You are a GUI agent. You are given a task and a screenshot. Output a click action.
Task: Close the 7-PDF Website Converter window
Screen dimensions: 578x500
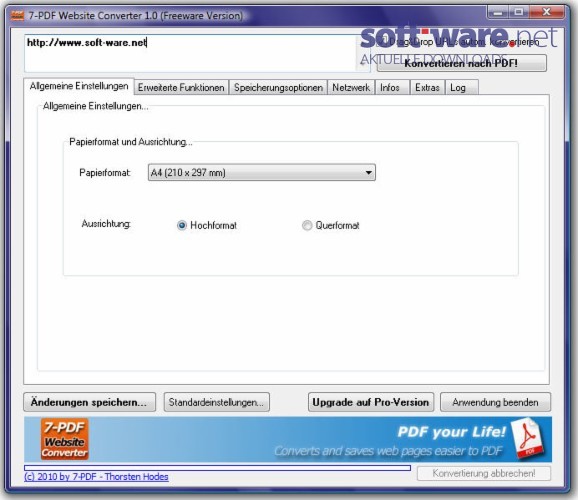pyautogui.click(x=547, y=13)
